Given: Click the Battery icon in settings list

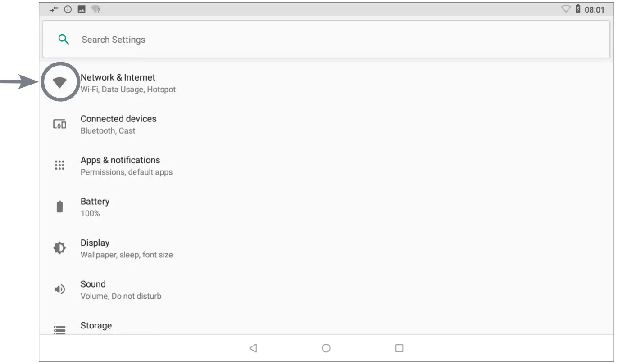Looking at the screenshot, I should (x=60, y=207).
